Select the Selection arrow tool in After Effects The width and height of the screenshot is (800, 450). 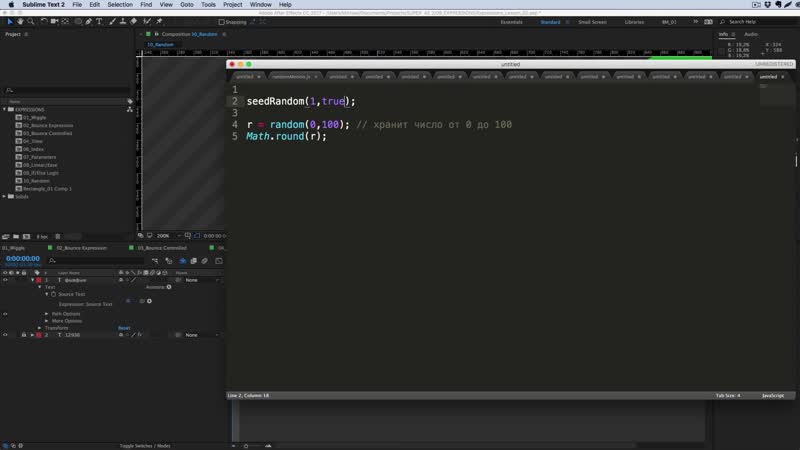pyautogui.click(x=10, y=21)
